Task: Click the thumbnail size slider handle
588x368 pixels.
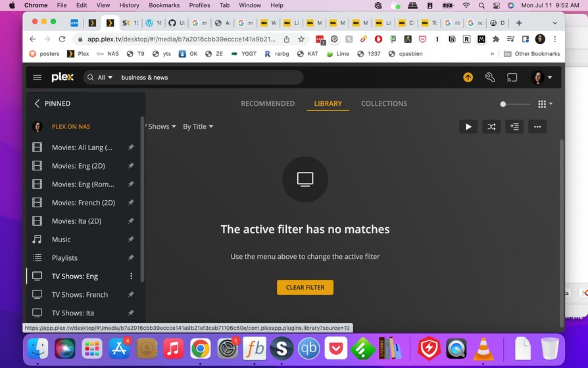Action: (x=503, y=104)
